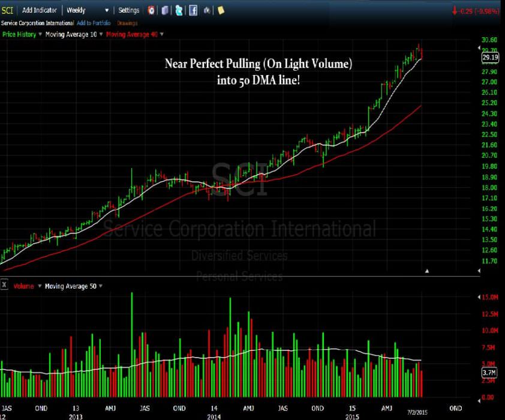The height and width of the screenshot is (420, 505).
Task: Share chart via Twitter bird icon
Action: [x=179, y=10]
